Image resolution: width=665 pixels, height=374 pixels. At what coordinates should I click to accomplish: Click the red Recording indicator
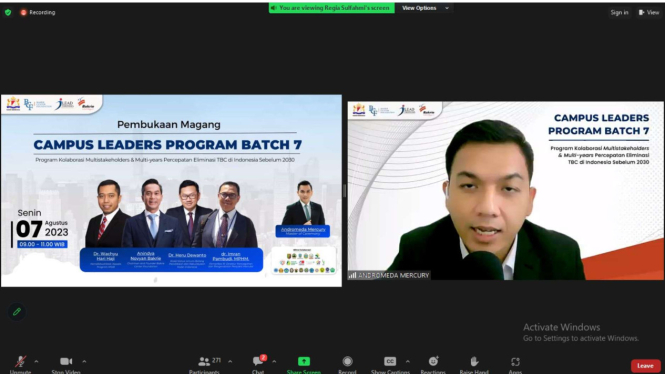coord(38,12)
